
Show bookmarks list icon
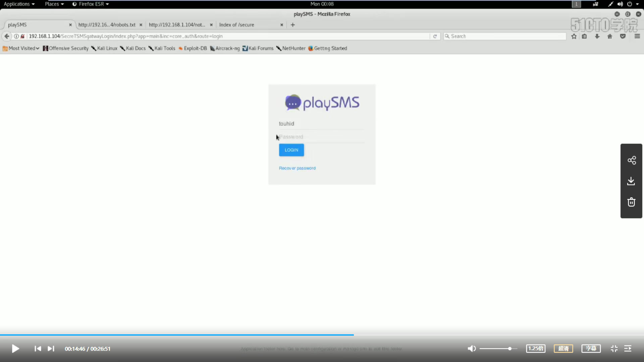584,36
